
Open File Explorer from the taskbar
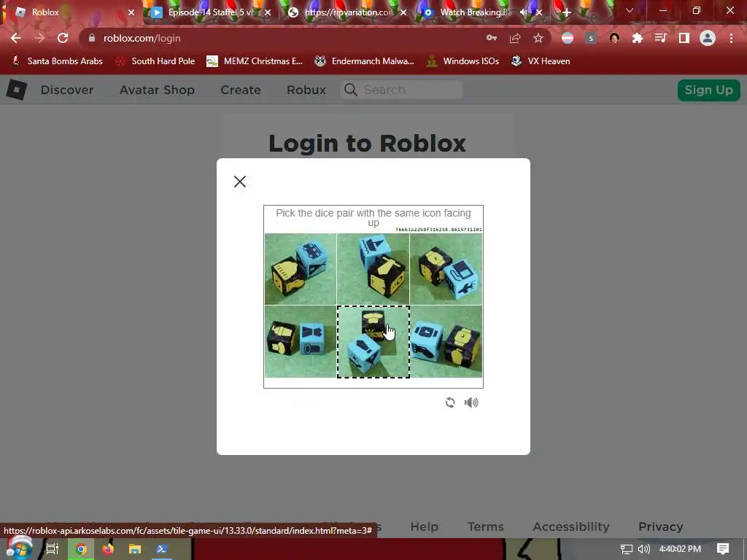point(135,549)
